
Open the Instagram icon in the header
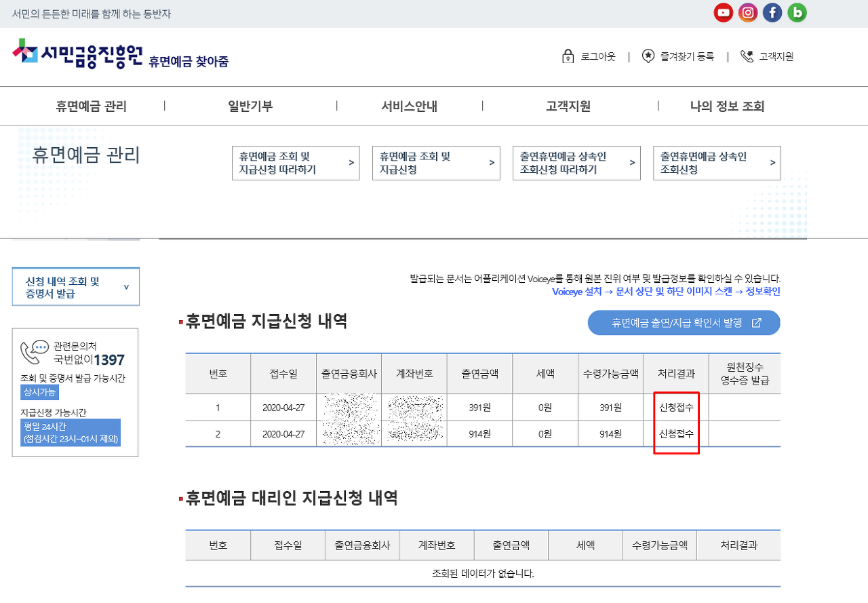[x=747, y=12]
